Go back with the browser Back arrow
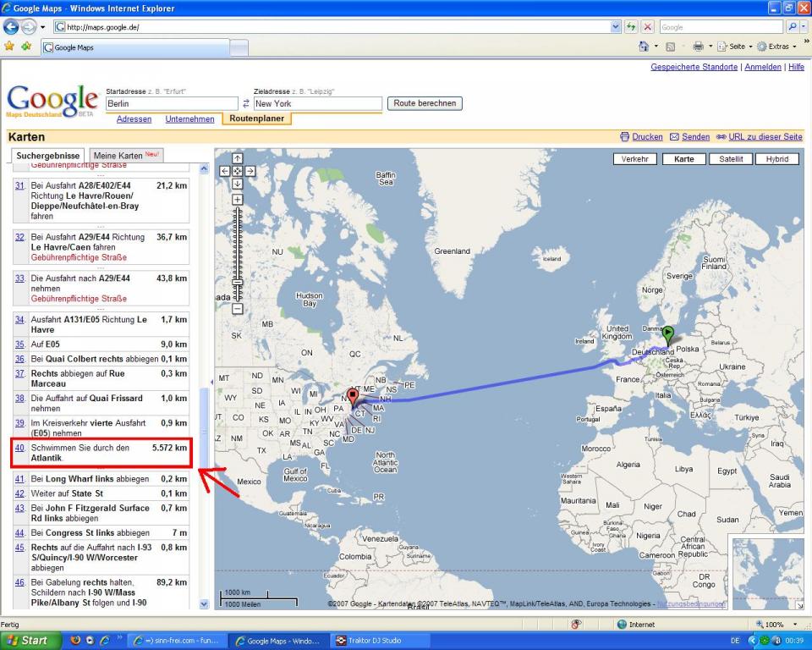Screen dimensions: 812x650 pos(11,27)
